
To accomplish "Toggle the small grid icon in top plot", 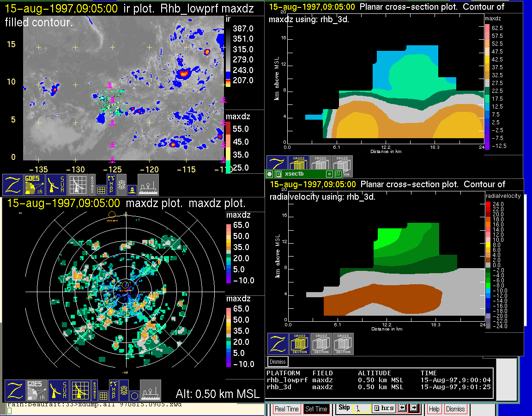I will coord(101,189).
